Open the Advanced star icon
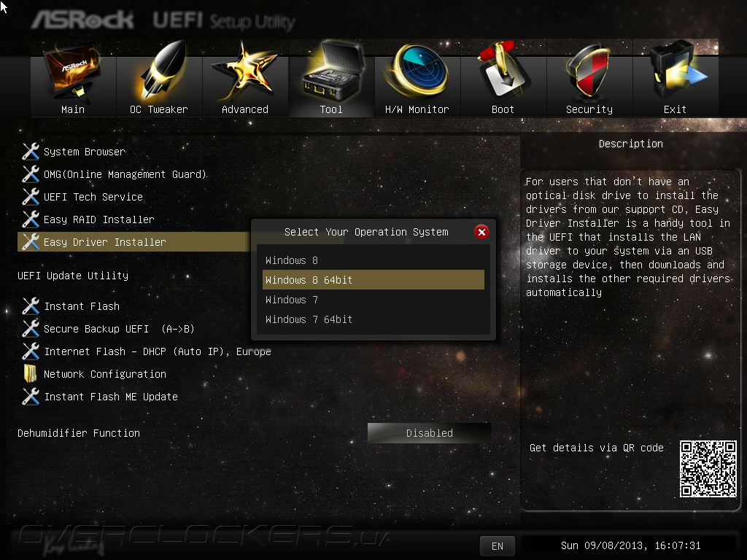This screenshot has width=747, height=560. click(245, 71)
